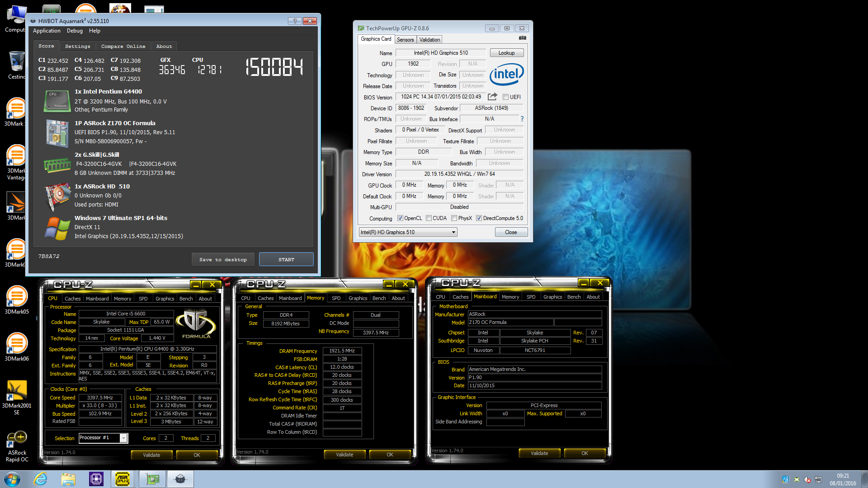
Task: Click the BIOS export share icon in GPU-Z
Action: [x=492, y=97]
